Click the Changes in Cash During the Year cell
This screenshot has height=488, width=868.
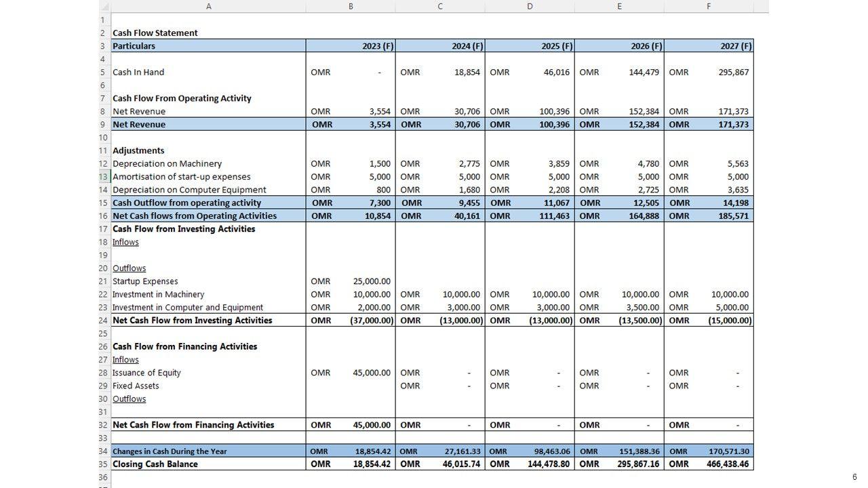[x=170, y=451]
